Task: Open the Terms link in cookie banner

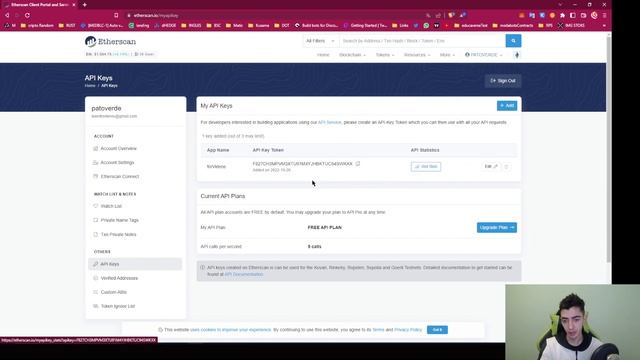Action: pos(378,330)
